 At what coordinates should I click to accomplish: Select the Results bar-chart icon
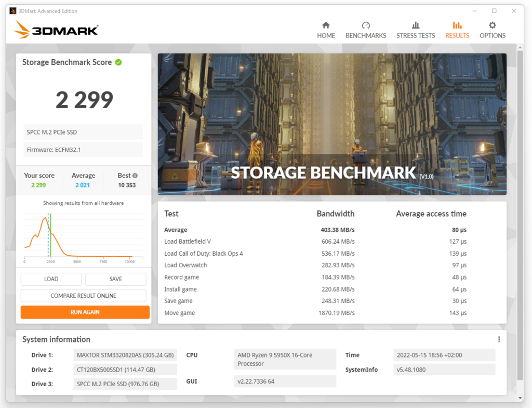click(x=457, y=25)
